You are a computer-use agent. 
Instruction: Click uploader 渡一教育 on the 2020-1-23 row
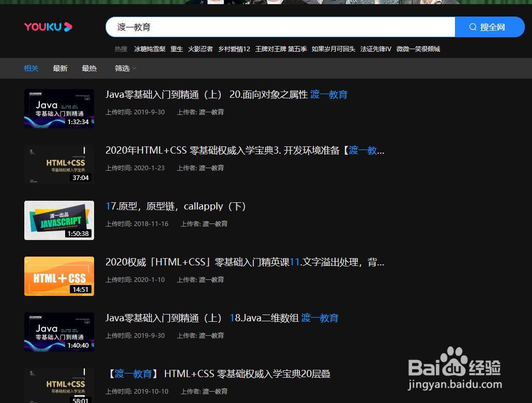point(211,168)
